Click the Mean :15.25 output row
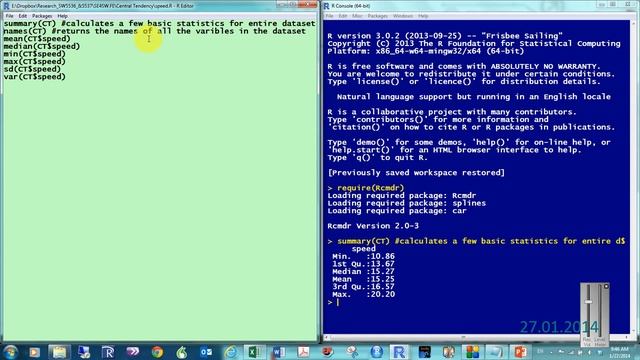The height and width of the screenshot is (360, 640). coord(363,279)
